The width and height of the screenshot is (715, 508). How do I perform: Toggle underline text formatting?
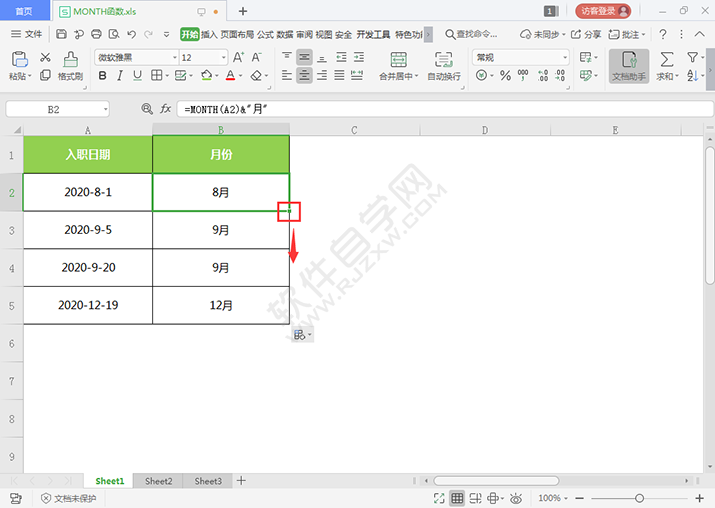[137, 76]
